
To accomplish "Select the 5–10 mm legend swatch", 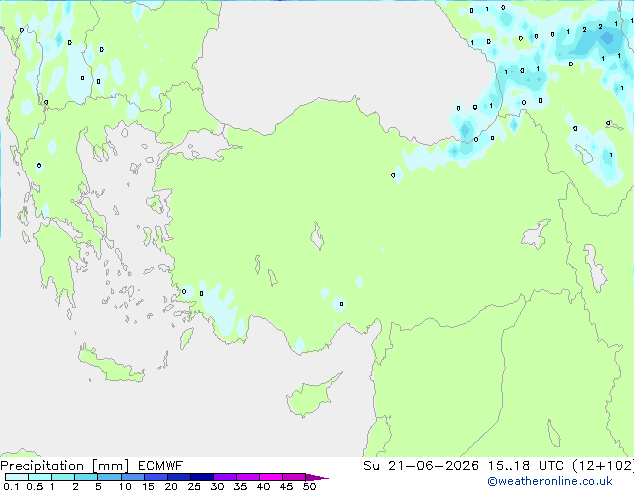I will [109, 477].
